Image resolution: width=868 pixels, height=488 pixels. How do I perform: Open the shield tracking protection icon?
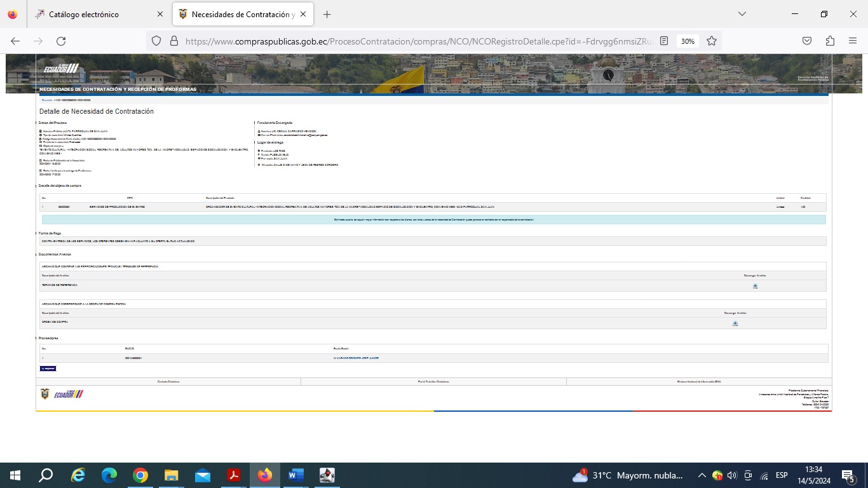[x=156, y=41]
